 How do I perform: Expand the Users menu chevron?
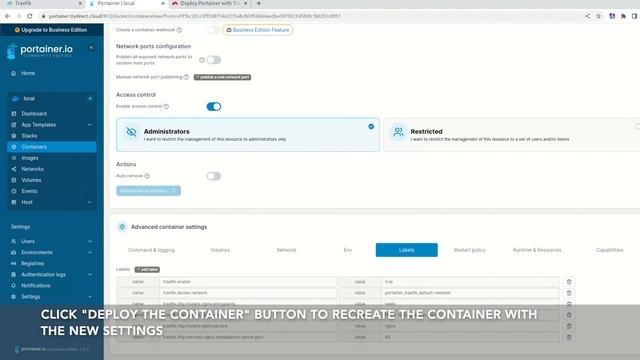tap(90, 241)
